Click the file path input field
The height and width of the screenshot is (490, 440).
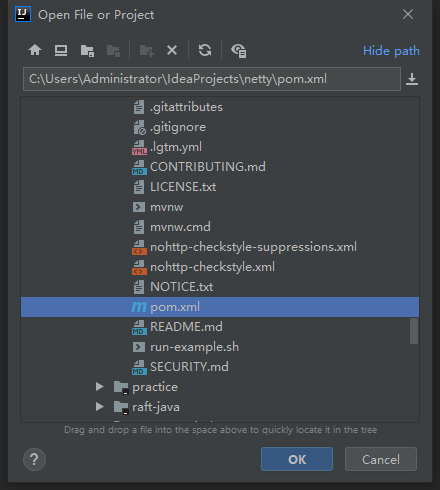pos(212,79)
